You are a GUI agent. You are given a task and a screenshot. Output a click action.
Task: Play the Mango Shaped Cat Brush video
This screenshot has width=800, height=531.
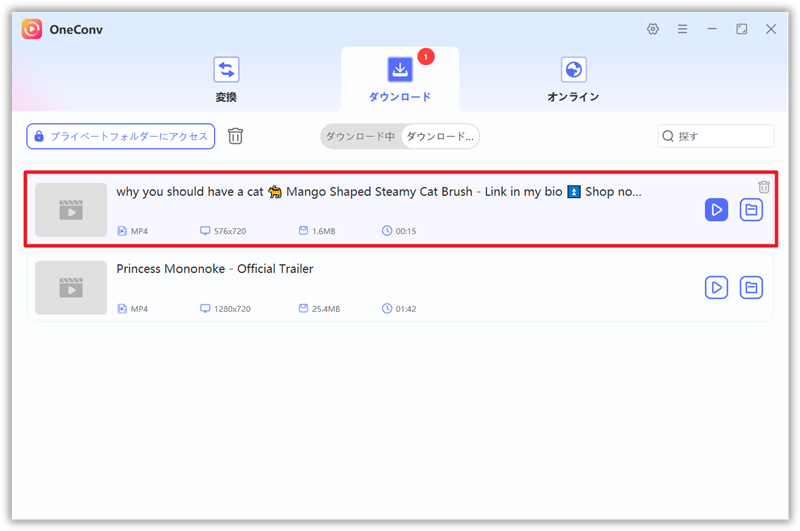716,210
